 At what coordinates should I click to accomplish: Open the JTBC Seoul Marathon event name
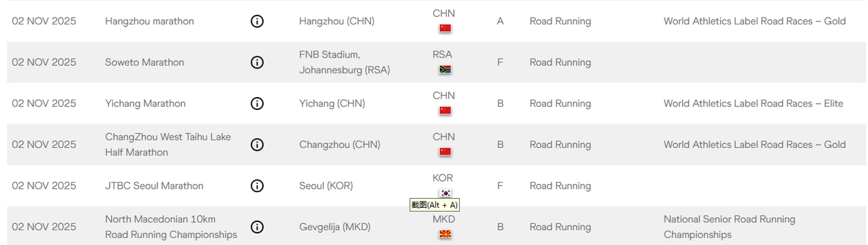[154, 186]
